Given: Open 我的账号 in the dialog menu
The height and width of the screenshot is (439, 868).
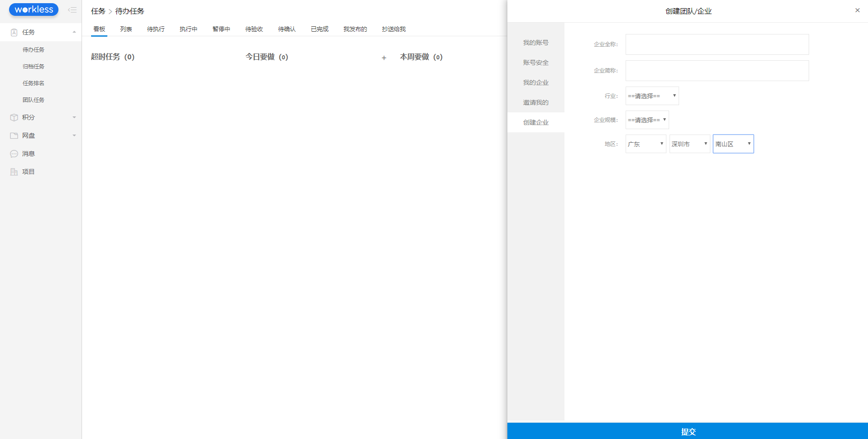Looking at the screenshot, I should click(535, 42).
